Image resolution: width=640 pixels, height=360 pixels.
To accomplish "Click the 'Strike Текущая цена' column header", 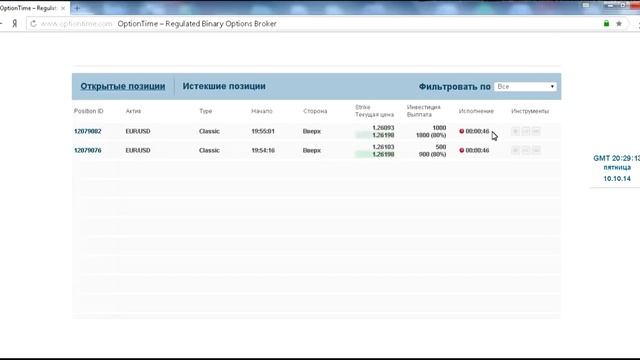I will pos(374,111).
